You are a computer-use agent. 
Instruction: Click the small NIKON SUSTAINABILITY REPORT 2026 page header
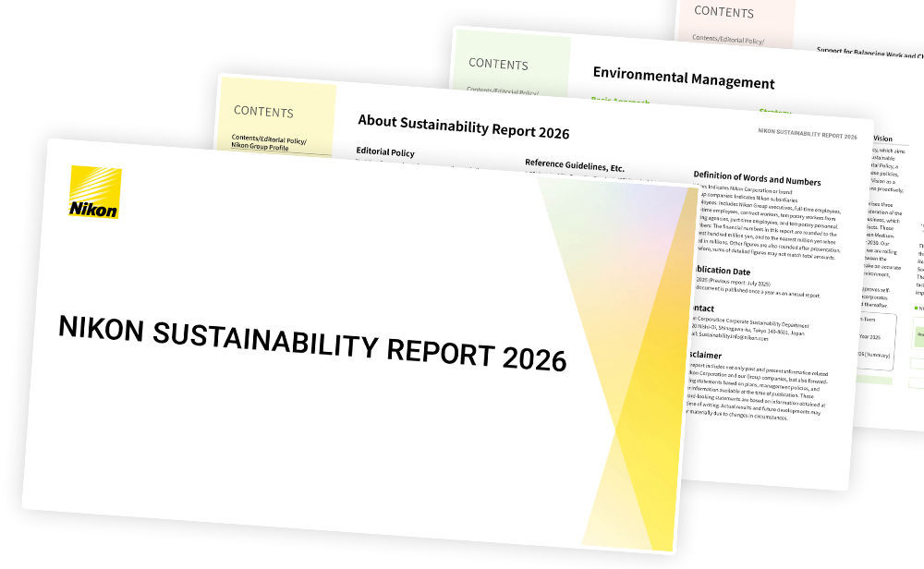pyautogui.click(x=808, y=134)
